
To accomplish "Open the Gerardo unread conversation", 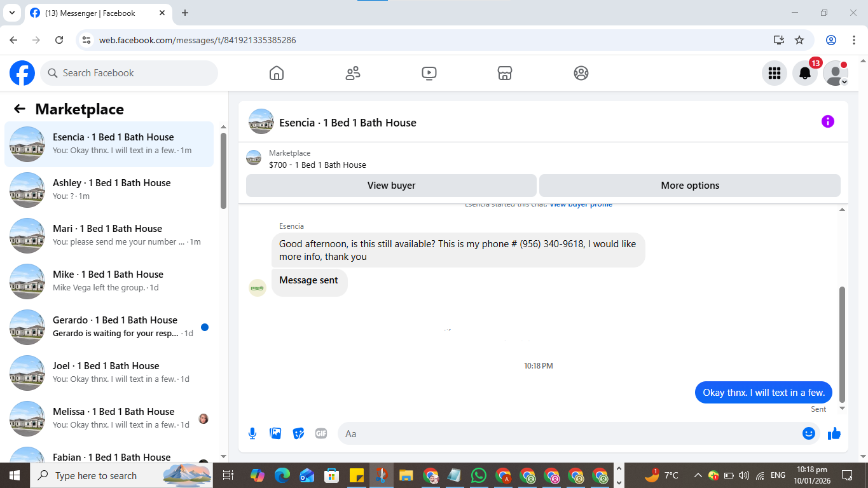I will (109, 327).
